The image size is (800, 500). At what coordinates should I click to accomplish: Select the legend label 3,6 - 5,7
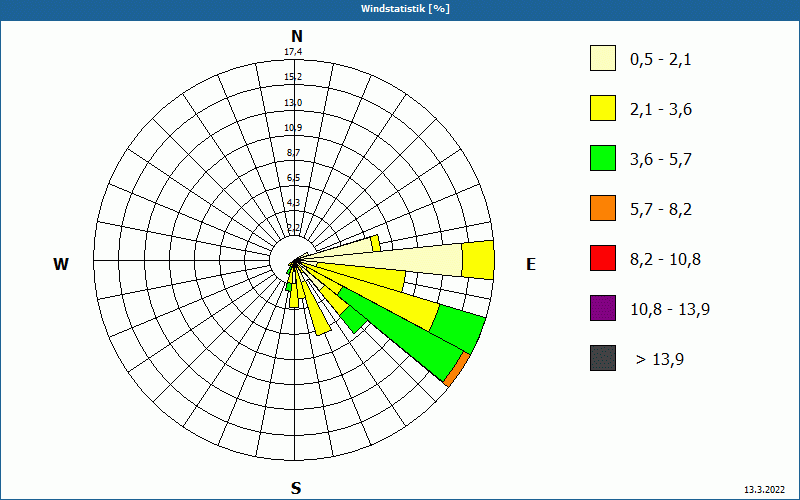pos(661,160)
